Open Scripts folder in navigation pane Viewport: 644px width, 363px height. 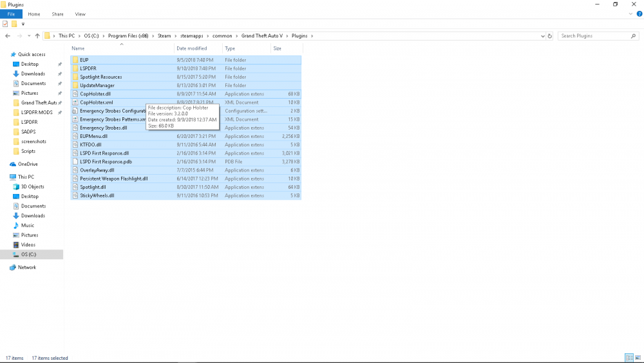[x=28, y=151]
